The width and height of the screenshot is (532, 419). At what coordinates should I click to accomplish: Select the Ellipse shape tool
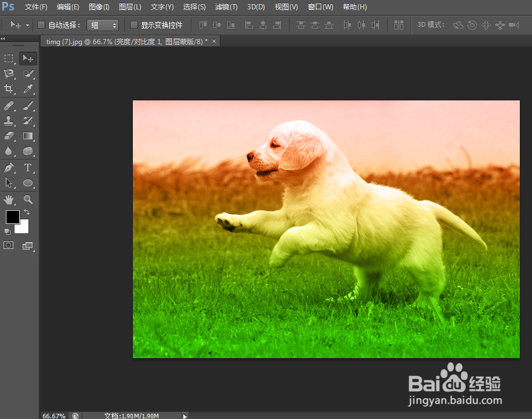click(x=28, y=183)
